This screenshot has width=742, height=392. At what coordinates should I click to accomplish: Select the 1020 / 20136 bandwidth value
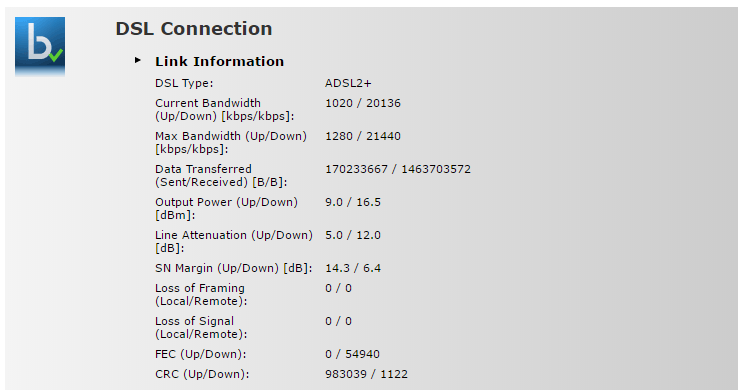pyautogui.click(x=362, y=103)
